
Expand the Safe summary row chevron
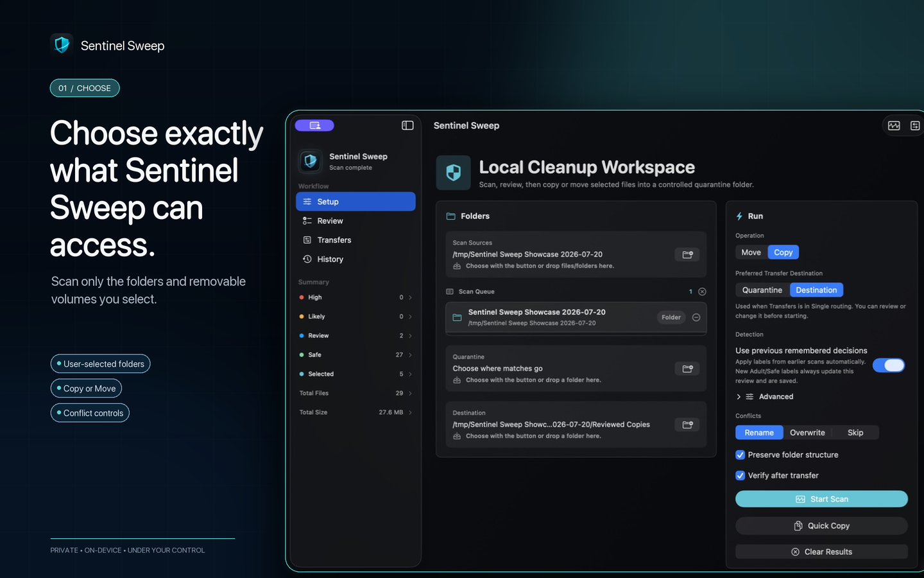click(410, 355)
